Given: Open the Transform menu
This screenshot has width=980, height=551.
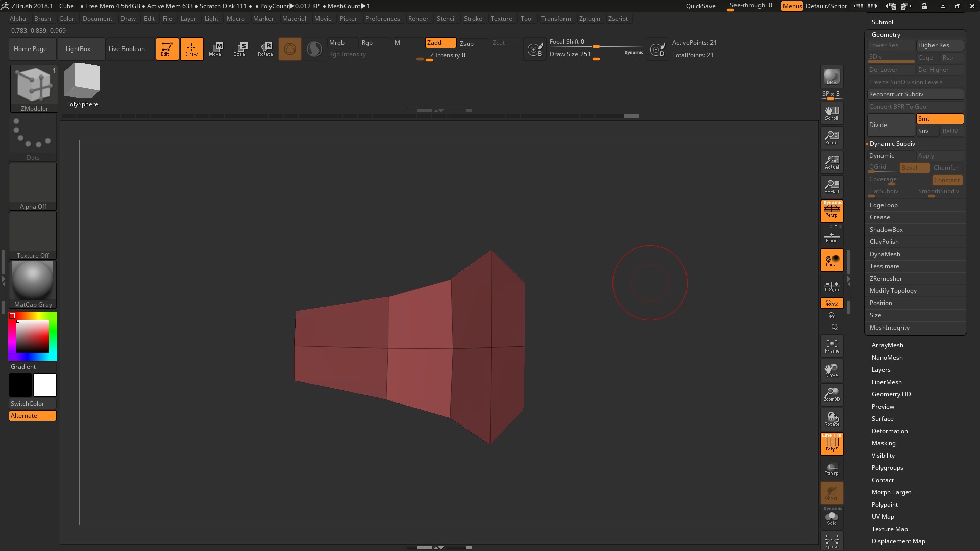Looking at the screenshot, I should (x=556, y=19).
